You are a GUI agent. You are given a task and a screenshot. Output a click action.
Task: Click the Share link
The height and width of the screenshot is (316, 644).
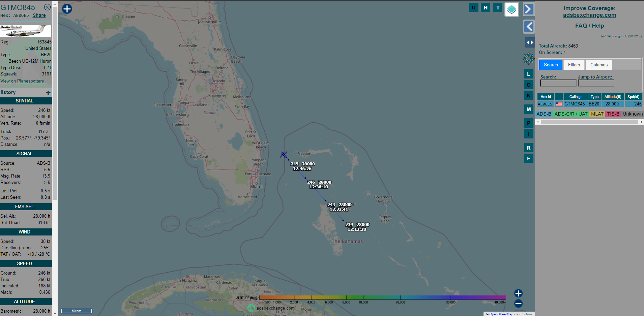pos(39,15)
